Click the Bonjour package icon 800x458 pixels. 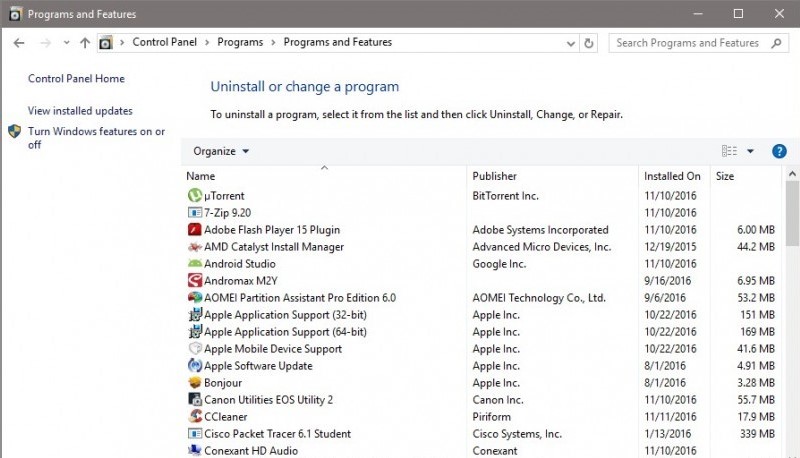pos(195,383)
